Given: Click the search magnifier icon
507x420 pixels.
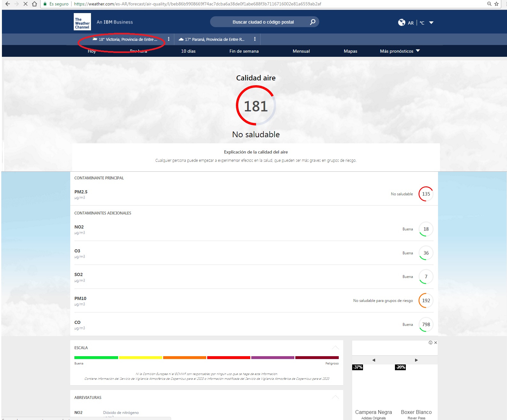Looking at the screenshot, I should coord(313,22).
